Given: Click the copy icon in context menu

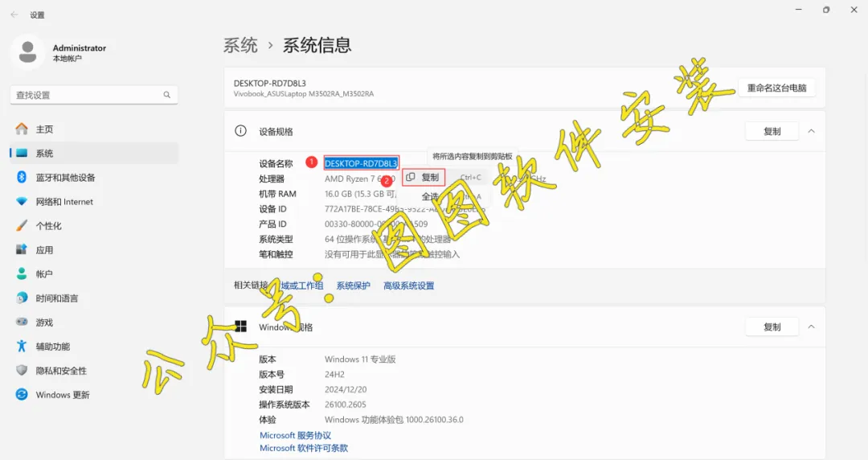Looking at the screenshot, I should point(410,178).
